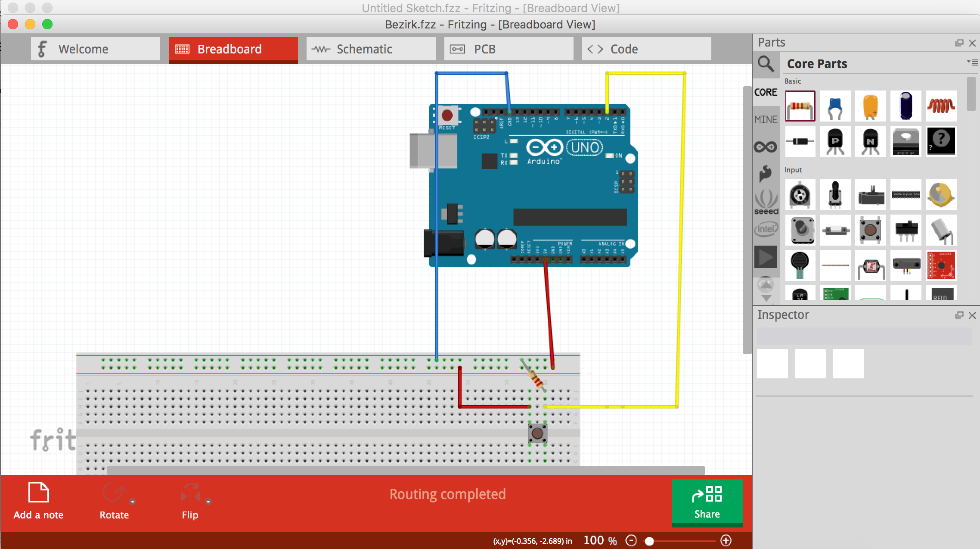The image size is (980, 549).
Task: Click the zoom in plus icon
Action: click(726, 540)
